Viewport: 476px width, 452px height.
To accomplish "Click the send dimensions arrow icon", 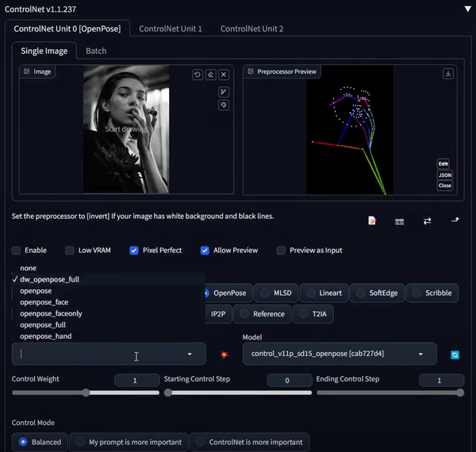I will click(x=455, y=220).
